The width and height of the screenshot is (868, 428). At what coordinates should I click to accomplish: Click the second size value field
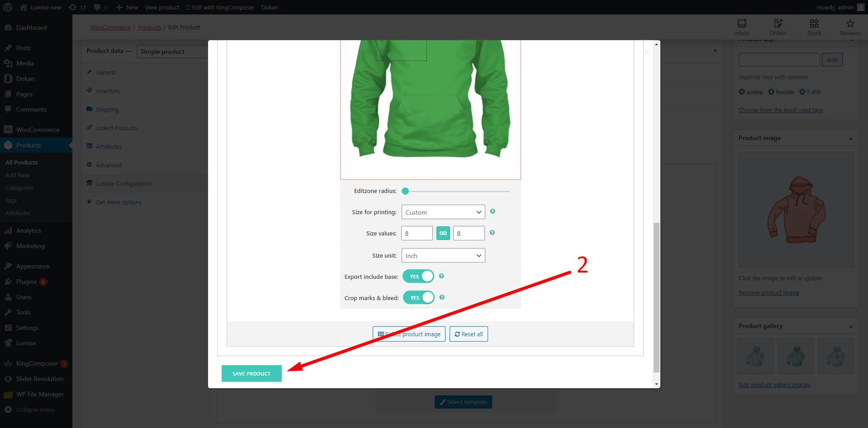(469, 233)
